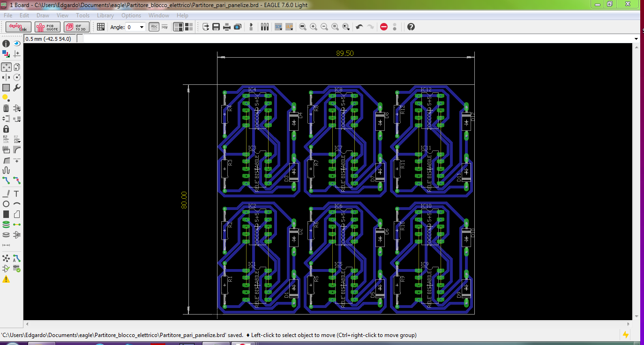Viewport: 644px width, 345px height.
Task: Open the Tools menu
Action: (x=82, y=15)
